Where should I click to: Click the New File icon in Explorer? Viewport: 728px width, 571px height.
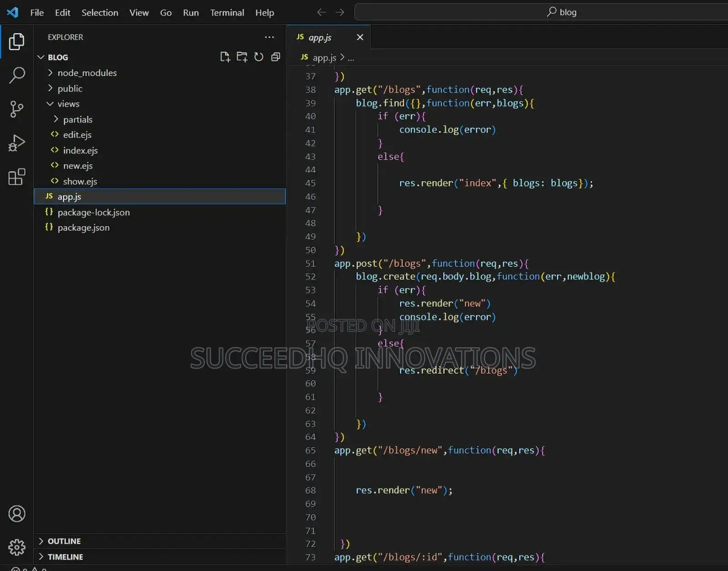(x=225, y=57)
